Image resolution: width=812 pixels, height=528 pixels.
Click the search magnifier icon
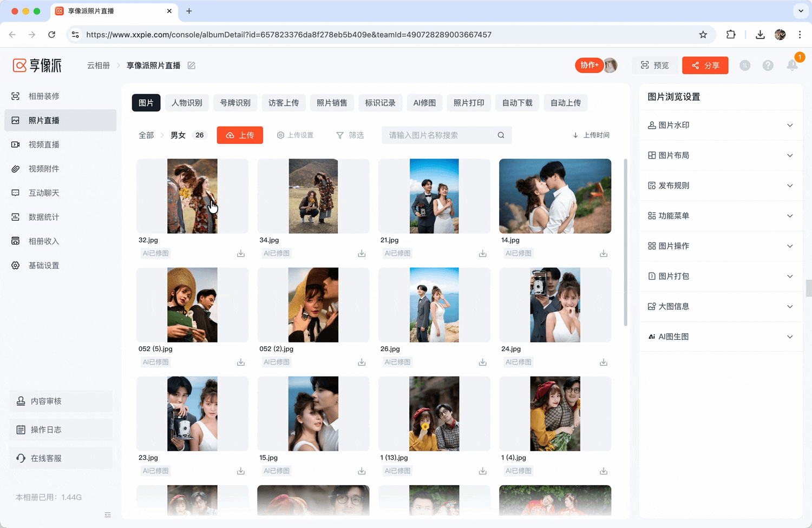click(x=501, y=135)
